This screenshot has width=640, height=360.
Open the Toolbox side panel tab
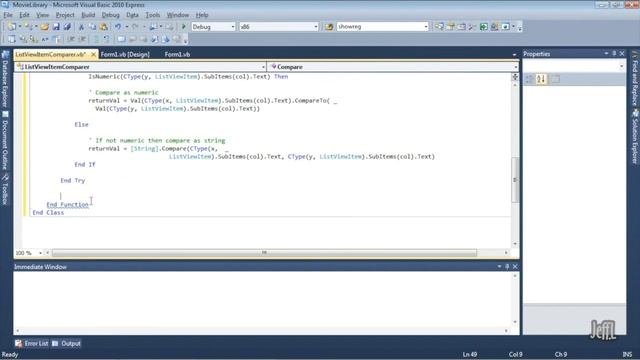point(5,189)
